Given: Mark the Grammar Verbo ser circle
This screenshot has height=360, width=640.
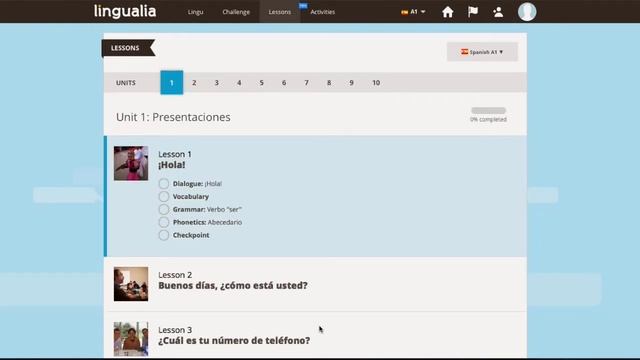Looking at the screenshot, I should 164,209.
